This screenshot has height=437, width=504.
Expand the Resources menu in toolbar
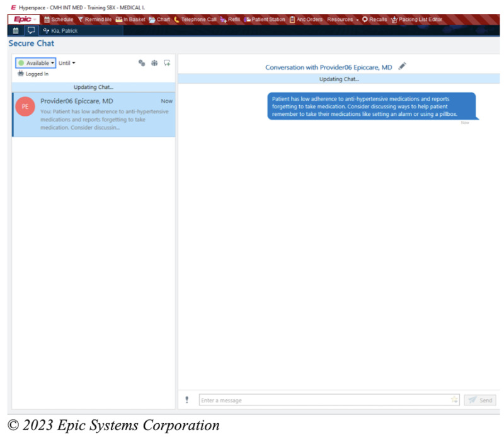tap(343, 20)
